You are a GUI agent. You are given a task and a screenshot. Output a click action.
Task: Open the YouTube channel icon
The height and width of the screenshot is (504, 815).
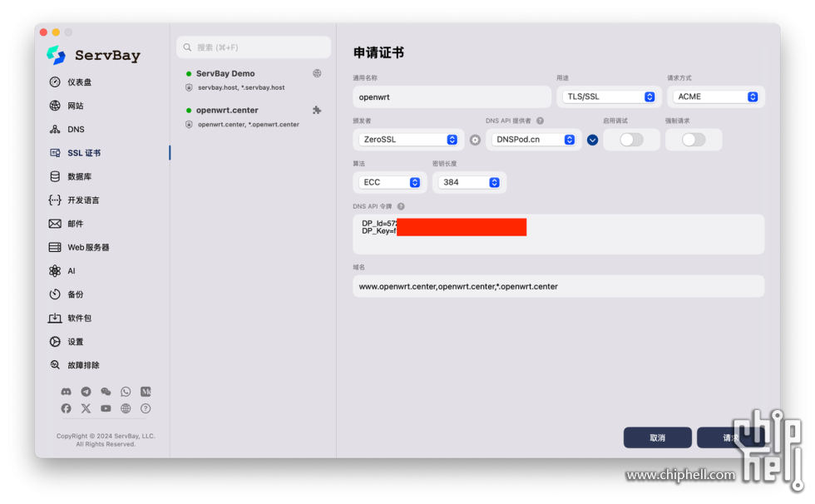tap(106, 408)
